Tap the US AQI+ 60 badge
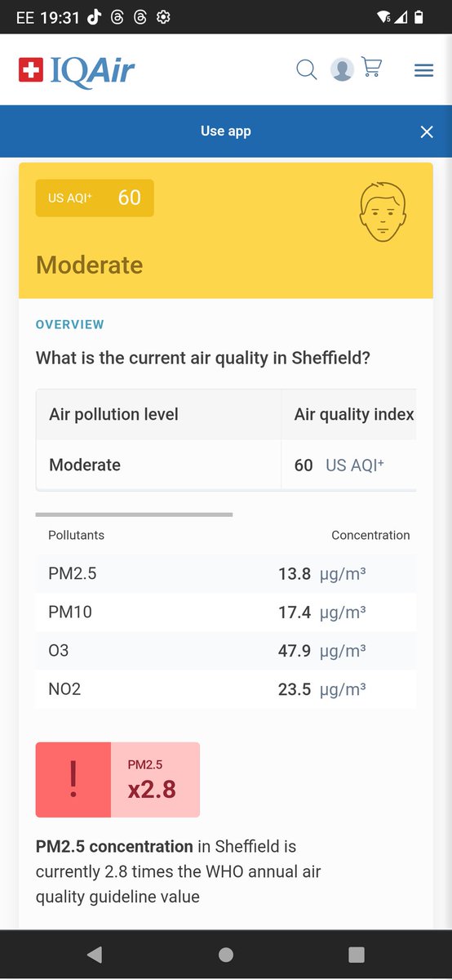452x980 pixels. click(x=95, y=198)
